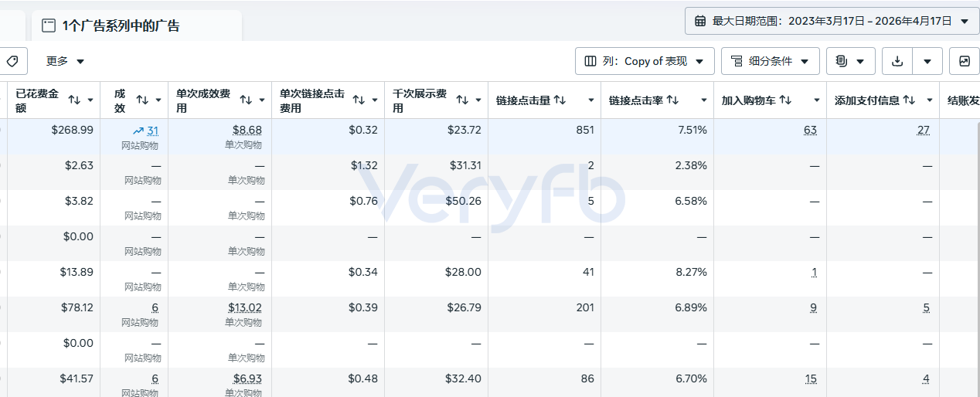Viewport: 980px width, 397px height.
Task: Open the 更多 dropdown
Action: coord(65,61)
